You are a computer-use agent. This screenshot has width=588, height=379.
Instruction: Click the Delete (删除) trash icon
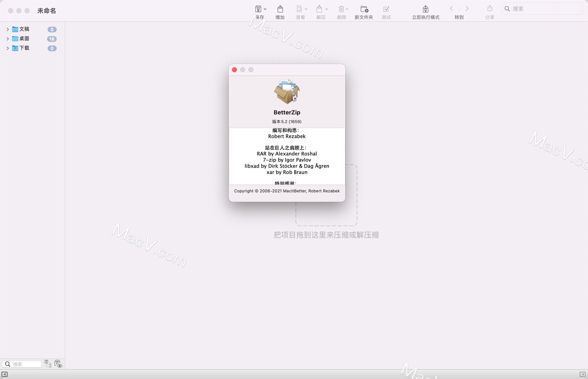[341, 9]
